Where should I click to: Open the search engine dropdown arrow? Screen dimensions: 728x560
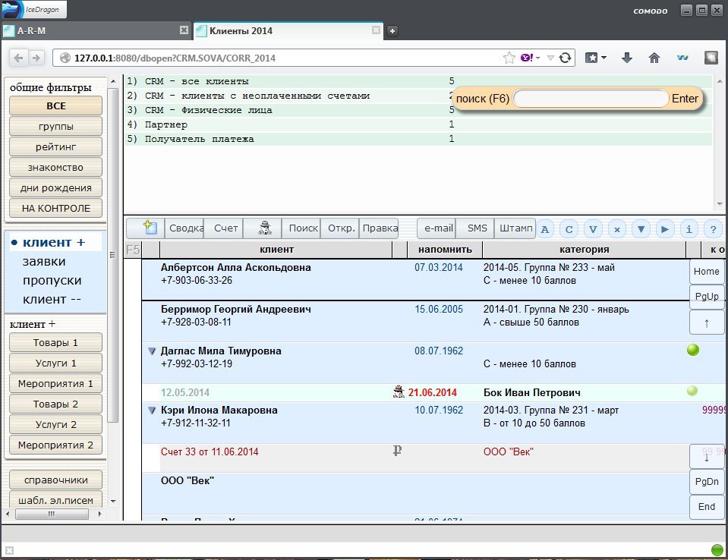click(x=537, y=58)
